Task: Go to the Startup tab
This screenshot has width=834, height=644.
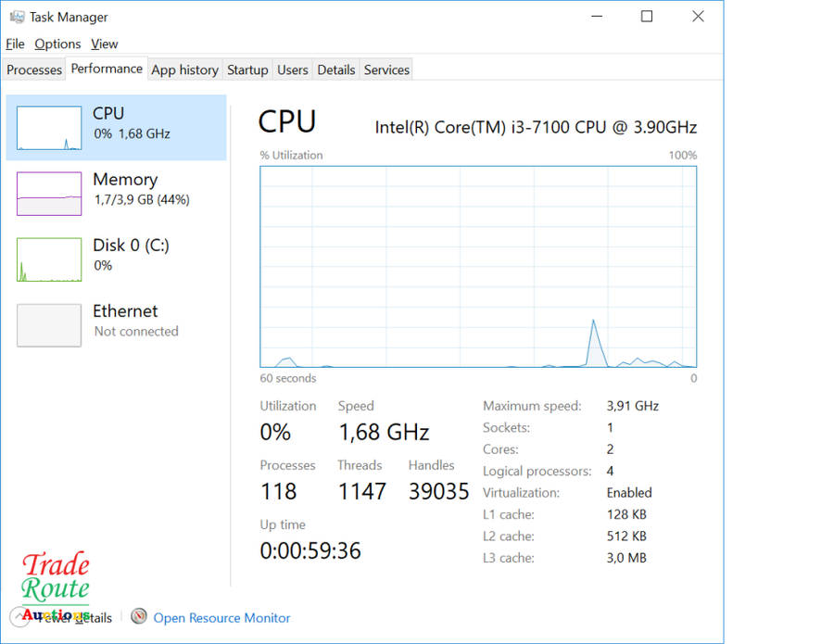Action: click(x=247, y=69)
